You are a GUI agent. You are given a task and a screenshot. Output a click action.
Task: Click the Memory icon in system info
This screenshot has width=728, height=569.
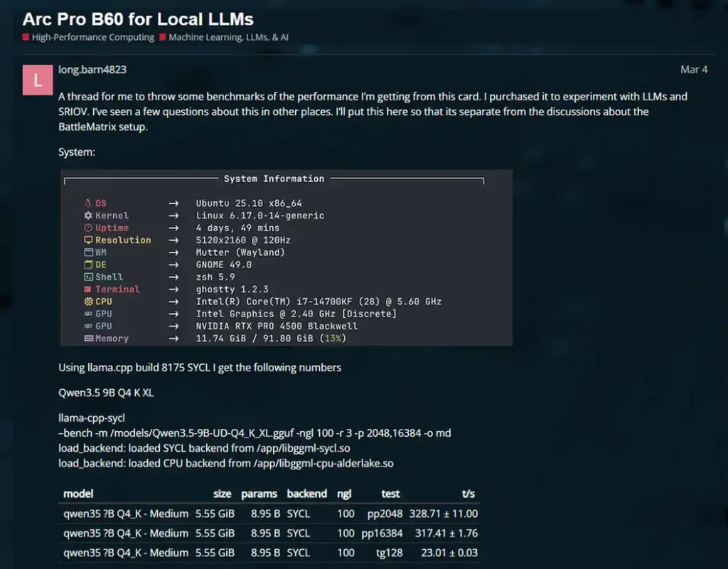[88, 338]
